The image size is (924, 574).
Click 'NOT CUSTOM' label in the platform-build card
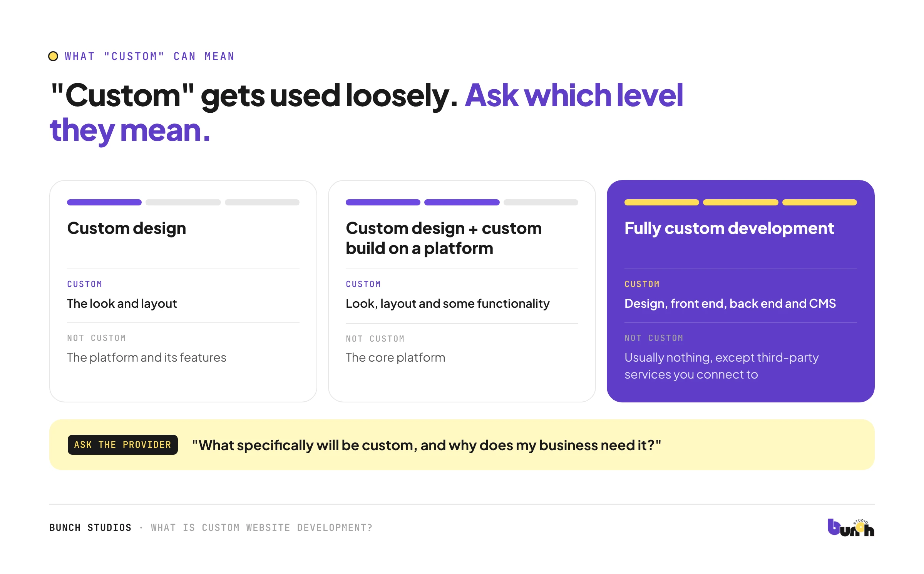[375, 339]
